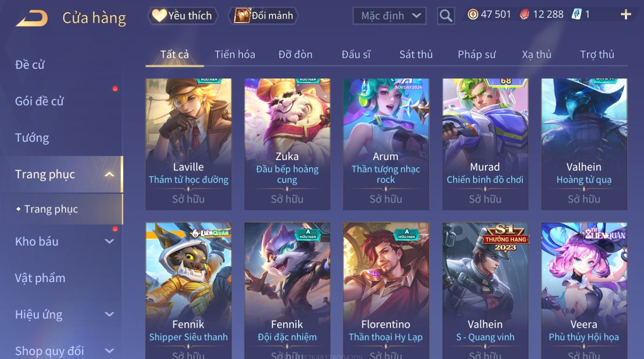
Task: Click the Đổi mảnh fragment icon
Action: tap(242, 16)
